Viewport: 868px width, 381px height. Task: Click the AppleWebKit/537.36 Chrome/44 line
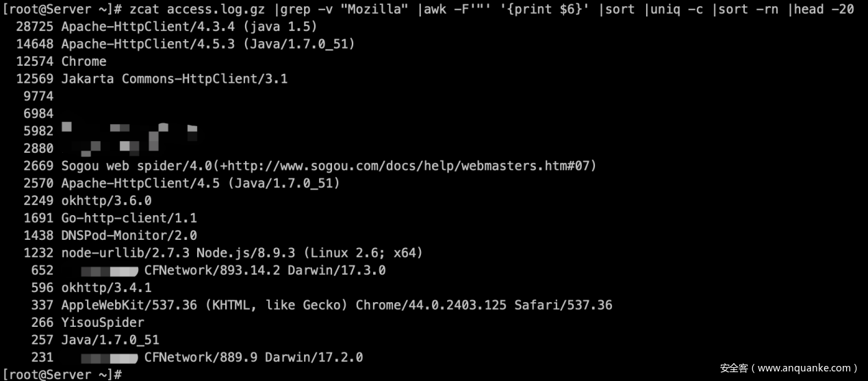pyautogui.click(x=336, y=305)
